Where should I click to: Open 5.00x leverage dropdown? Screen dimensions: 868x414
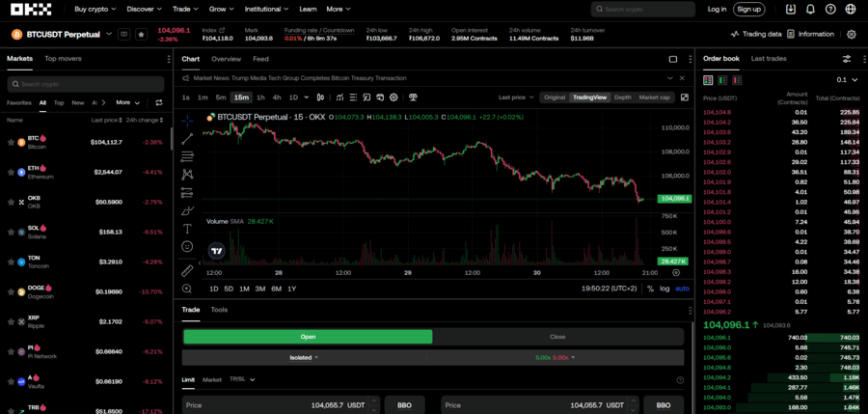pos(556,357)
